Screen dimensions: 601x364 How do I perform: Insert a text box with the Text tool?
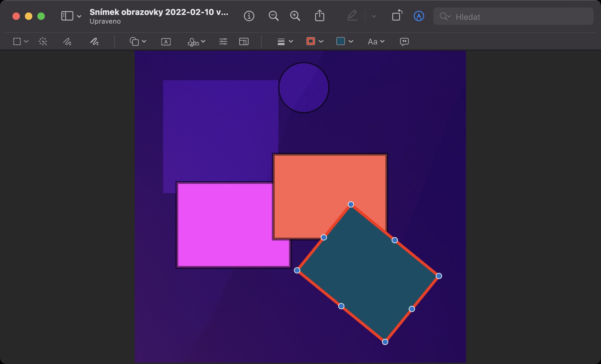[166, 42]
